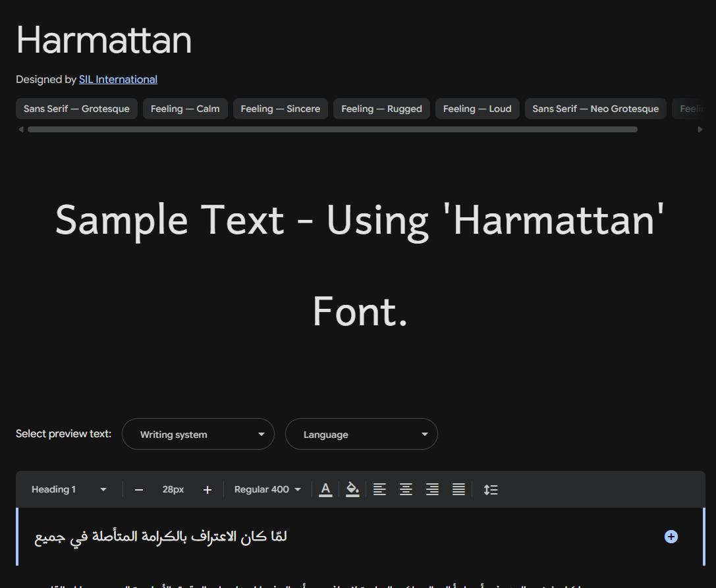Open the SIL International designer link
Viewport: 716px width, 588px height.
118,80
